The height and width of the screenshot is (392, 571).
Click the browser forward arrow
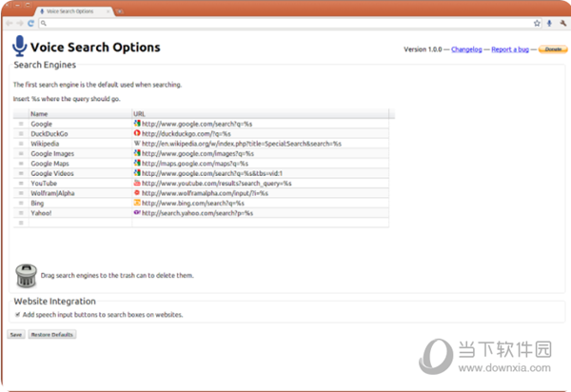pyautogui.click(x=20, y=23)
